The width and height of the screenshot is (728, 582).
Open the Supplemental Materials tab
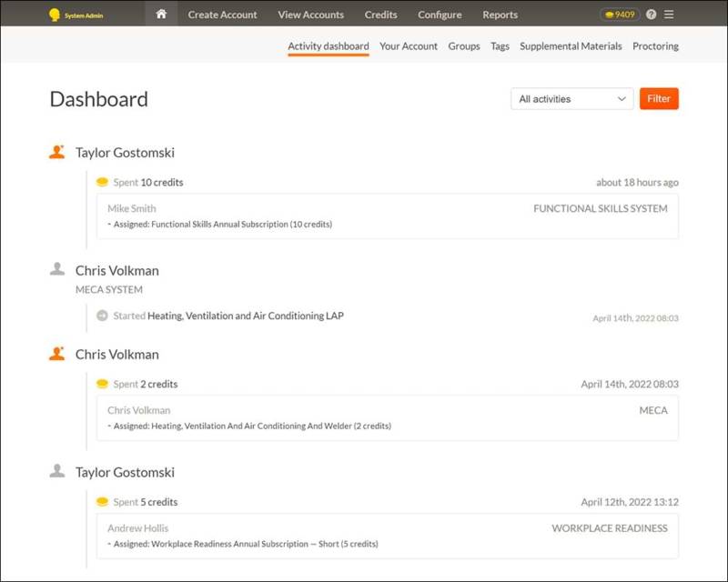571,46
